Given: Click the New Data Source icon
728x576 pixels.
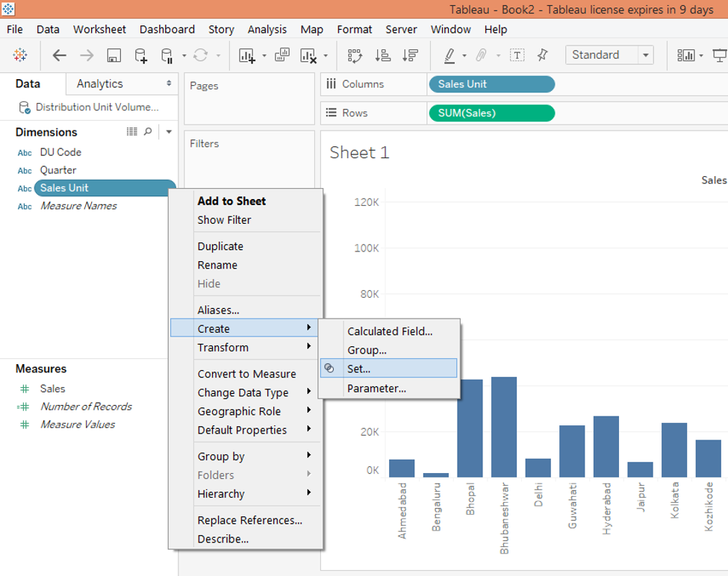Looking at the screenshot, I should [x=140, y=55].
